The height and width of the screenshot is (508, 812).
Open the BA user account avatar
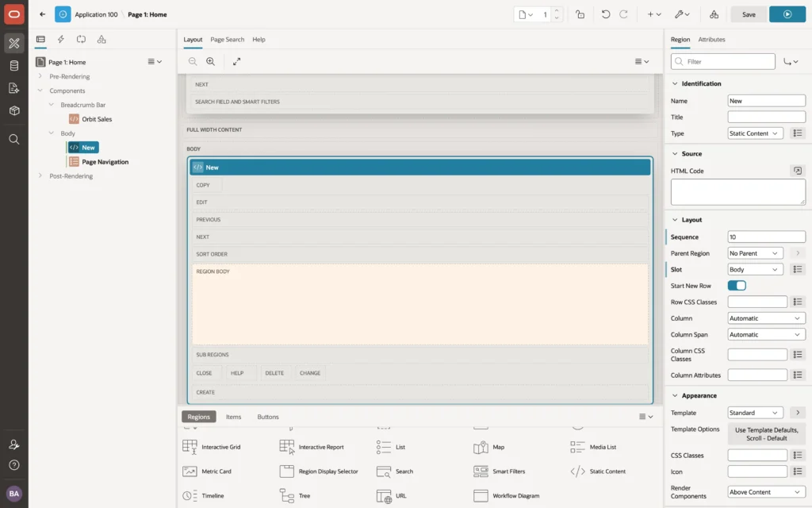(14, 494)
